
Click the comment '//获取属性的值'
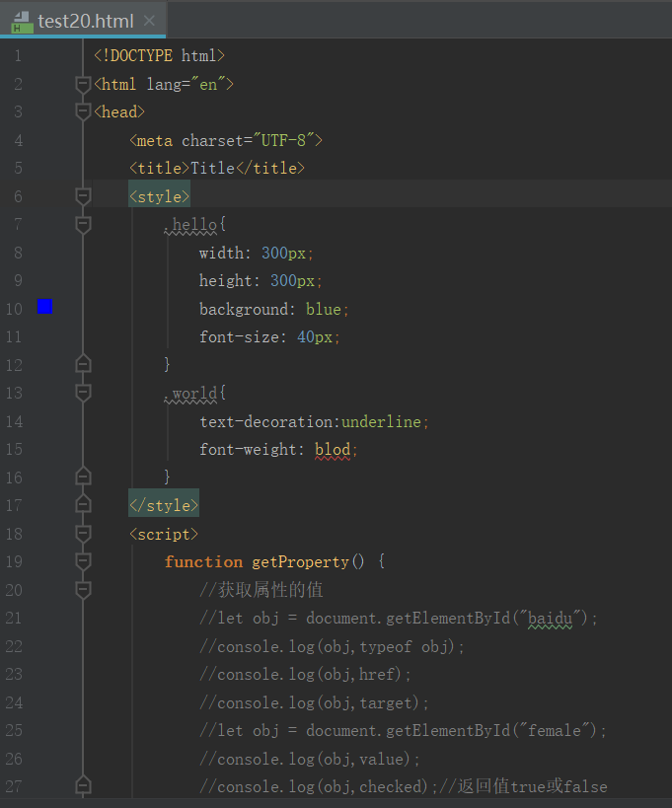(x=261, y=590)
